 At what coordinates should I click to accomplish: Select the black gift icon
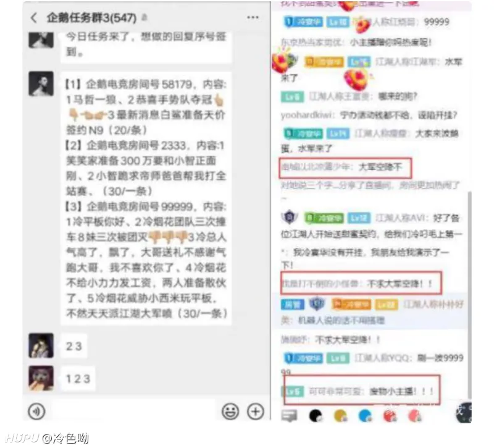click(316, 416)
